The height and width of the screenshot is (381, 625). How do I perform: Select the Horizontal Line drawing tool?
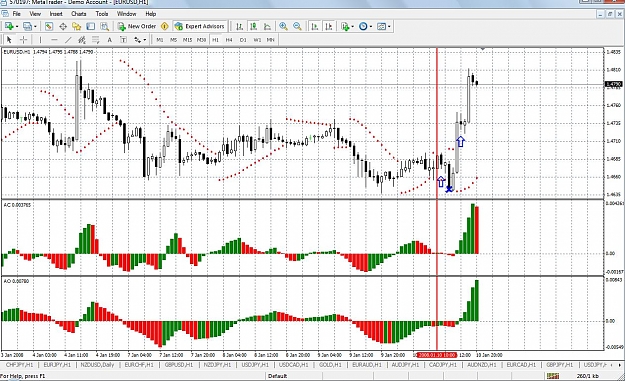pos(54,39)
